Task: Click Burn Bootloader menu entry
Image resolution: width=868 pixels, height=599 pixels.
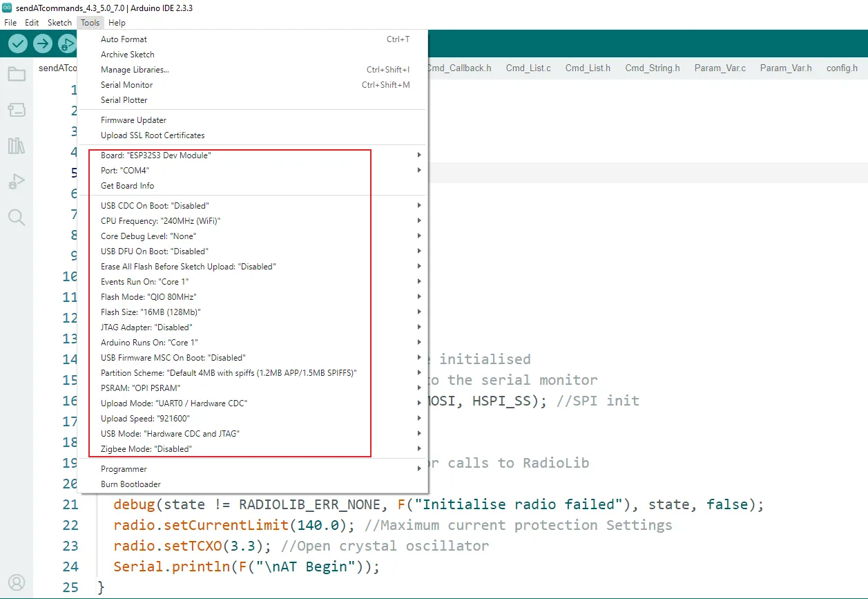Action: point(131,484)
